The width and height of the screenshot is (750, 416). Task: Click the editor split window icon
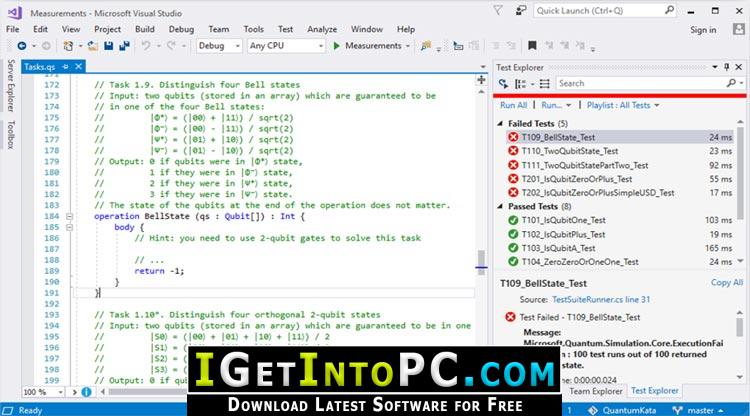(x=481, y=80)
